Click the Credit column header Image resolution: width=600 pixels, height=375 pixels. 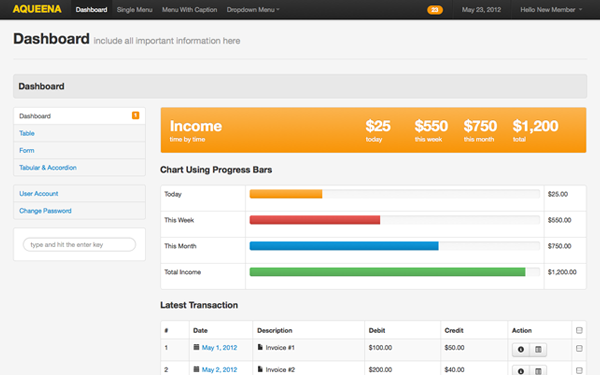(454, 331)
